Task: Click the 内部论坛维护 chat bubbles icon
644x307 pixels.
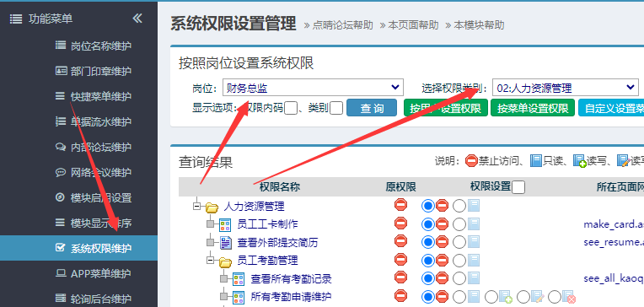Action: pyautogui.click(x=61, y=147)
